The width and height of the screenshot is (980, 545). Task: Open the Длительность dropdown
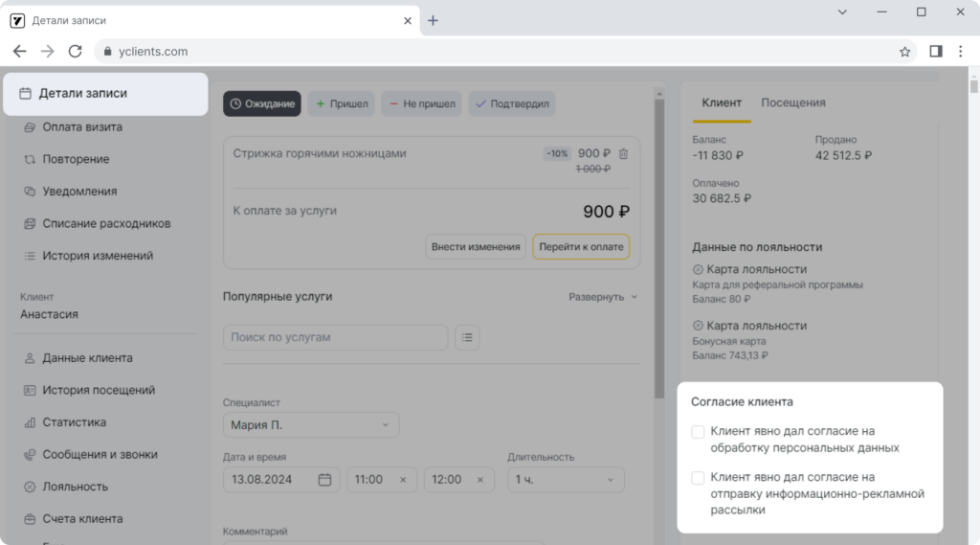pyautogui.click(x=566, y=480)
